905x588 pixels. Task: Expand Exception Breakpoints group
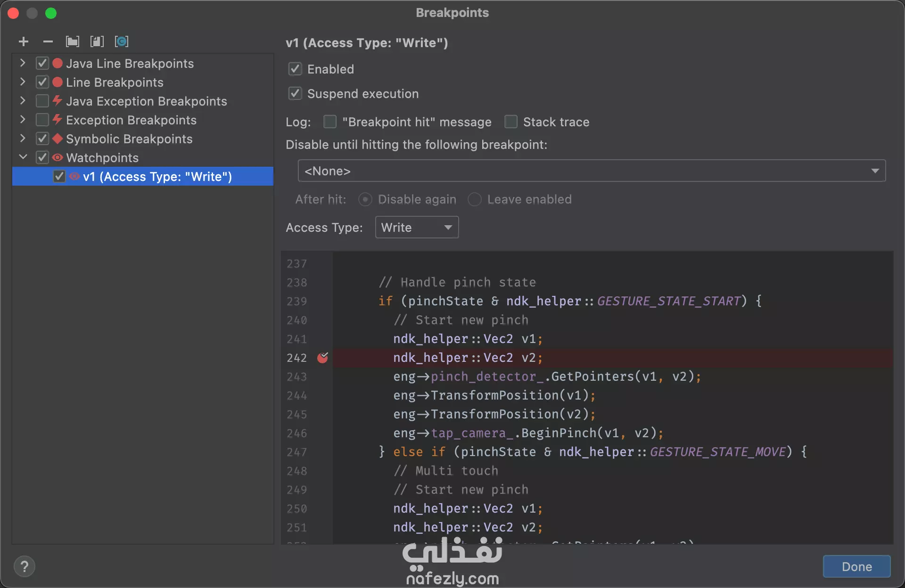click(23, 119)
